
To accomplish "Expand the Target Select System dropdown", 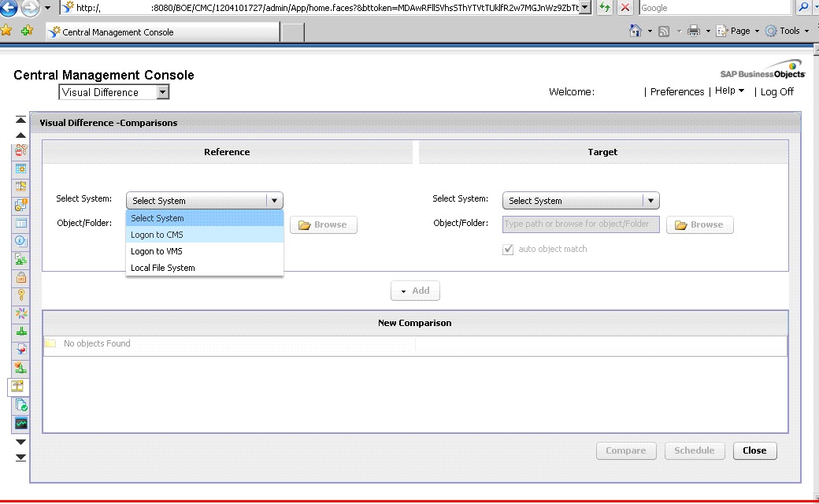I will [x=650, y=200].
